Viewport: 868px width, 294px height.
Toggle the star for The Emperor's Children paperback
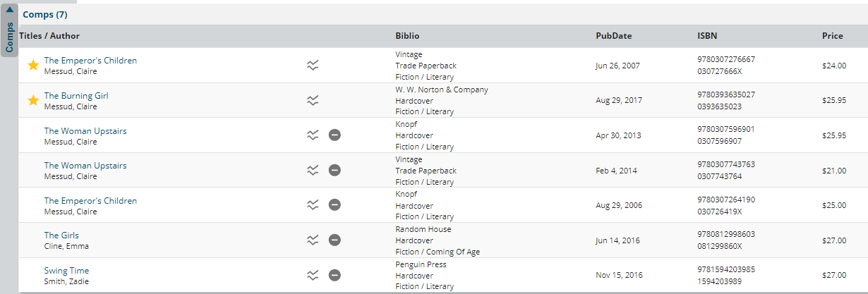point(32,66)
